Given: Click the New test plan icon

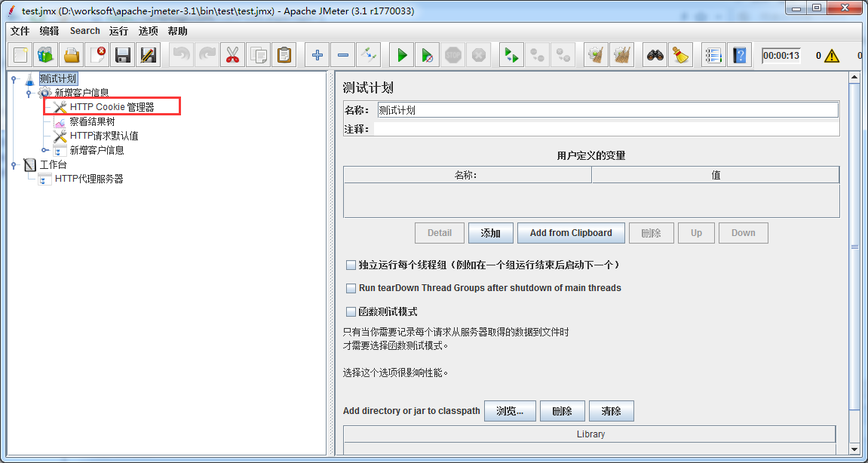Looking at the screenshot, I should [x=21, y=55].
